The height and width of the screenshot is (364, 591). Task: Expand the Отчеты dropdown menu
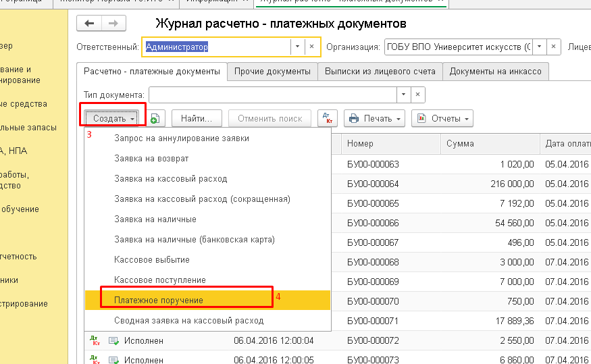coord(442,119)
